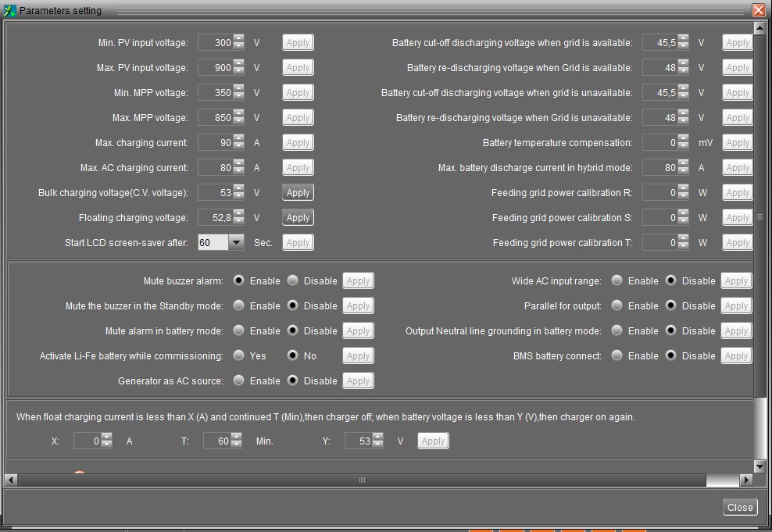Click the horizontal scrollbar right arrow

click(746, 480)
